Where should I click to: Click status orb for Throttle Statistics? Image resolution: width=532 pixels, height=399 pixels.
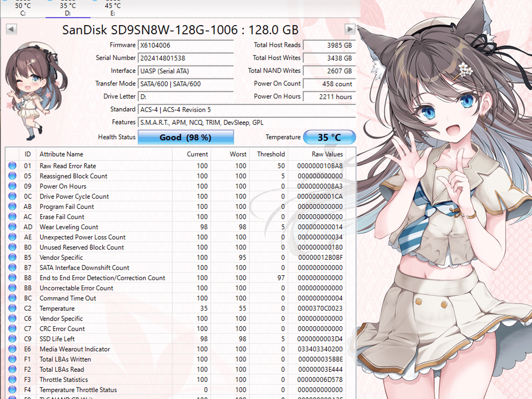(12, 380)
